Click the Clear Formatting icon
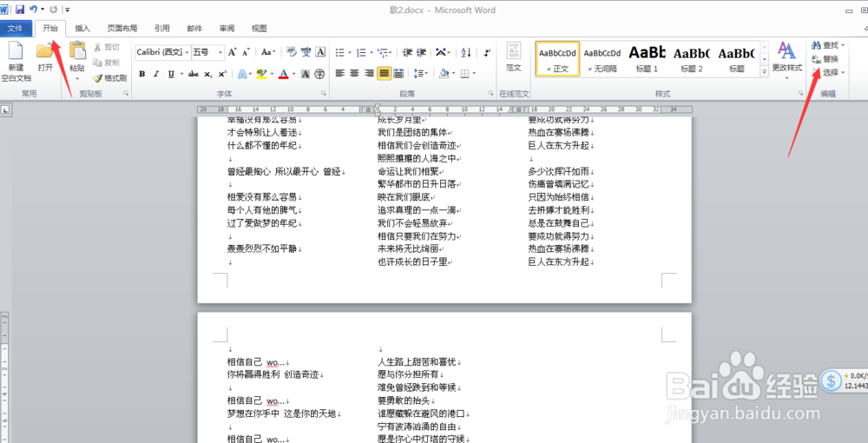Viewport: 868px width, 443px height. pos(292,52)
